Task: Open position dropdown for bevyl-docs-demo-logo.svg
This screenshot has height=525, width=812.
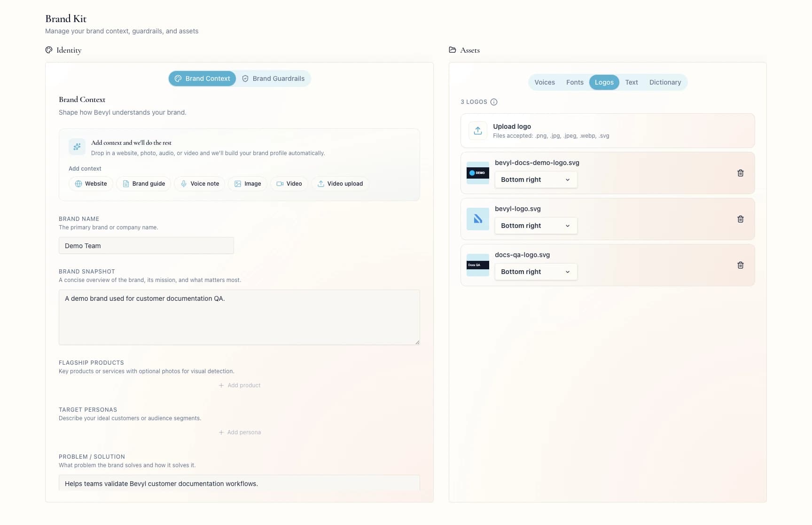Action: click(536, 180)
